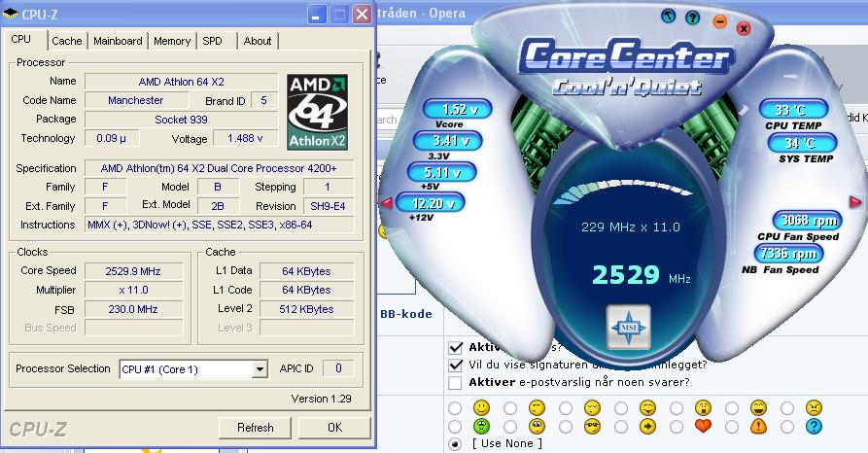Image resolution: width=868 pixels, height=453 pixels.
Task: Click the smiling face emoticon
Action: point(481,408)
